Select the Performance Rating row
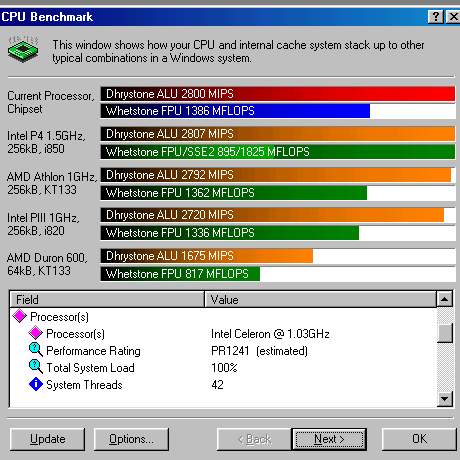The width and height of the screenshot is (460, 460). 223,350
